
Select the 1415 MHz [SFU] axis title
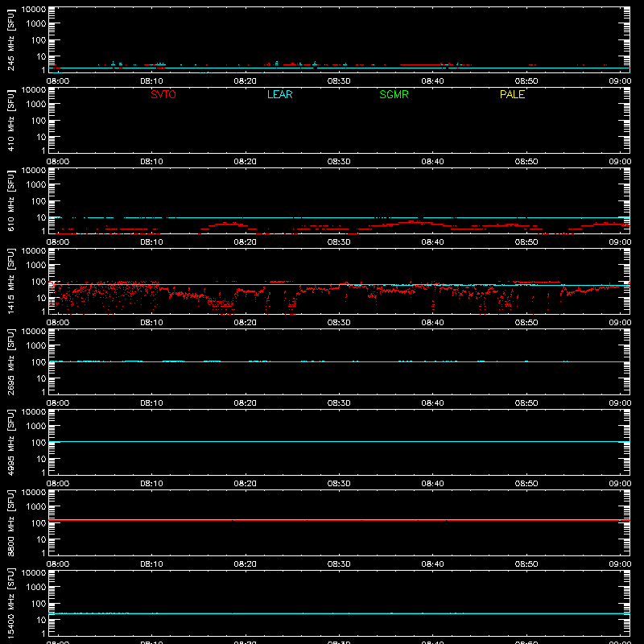tap(10, 281)
